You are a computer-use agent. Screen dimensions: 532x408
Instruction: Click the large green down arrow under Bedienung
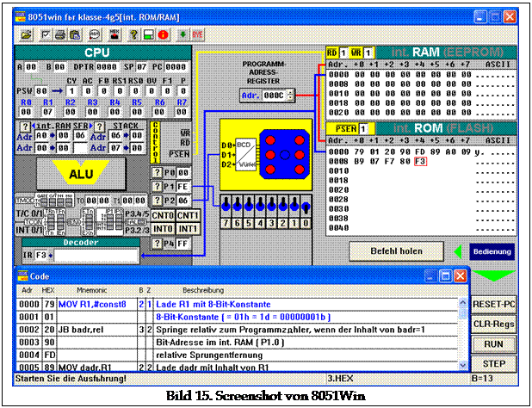click(493, 275)
